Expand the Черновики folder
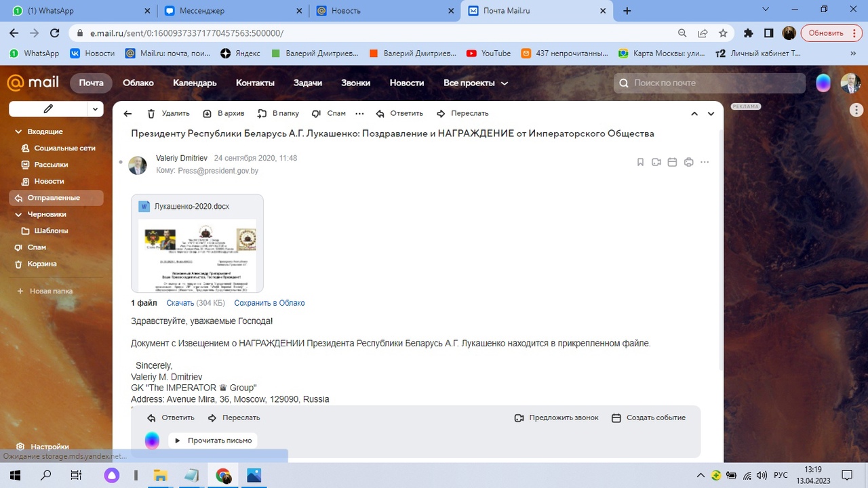Viewport: 868px width, 488px height. (18, 214)
